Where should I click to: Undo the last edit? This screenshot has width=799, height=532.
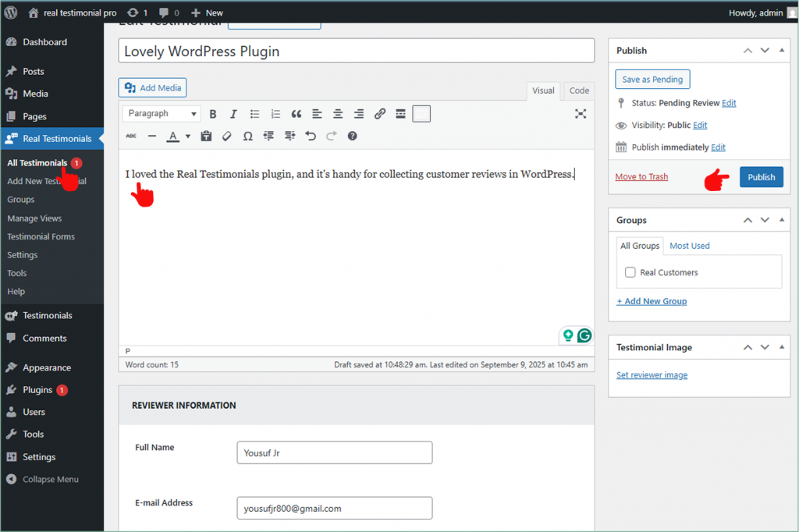[311, 136]
